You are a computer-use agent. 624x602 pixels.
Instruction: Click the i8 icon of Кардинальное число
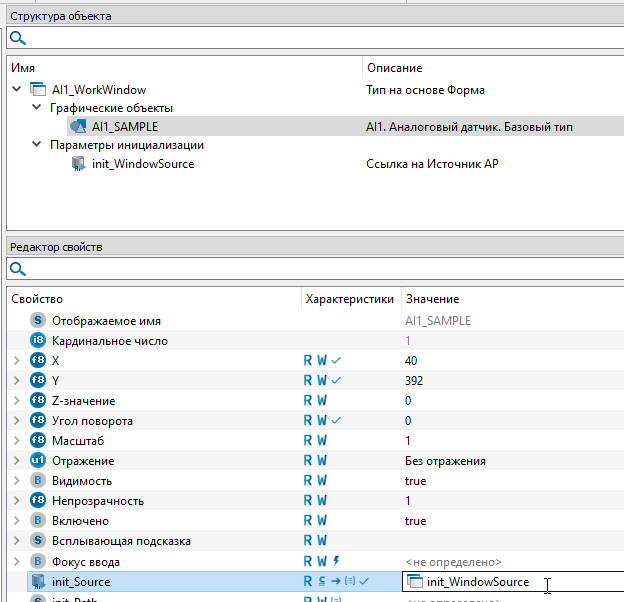[38, 341]
